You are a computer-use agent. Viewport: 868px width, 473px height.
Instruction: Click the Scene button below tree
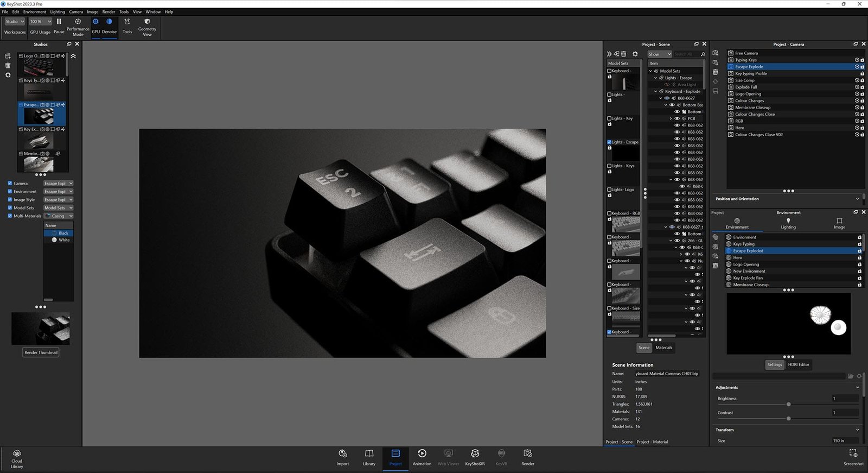[644, 348]
